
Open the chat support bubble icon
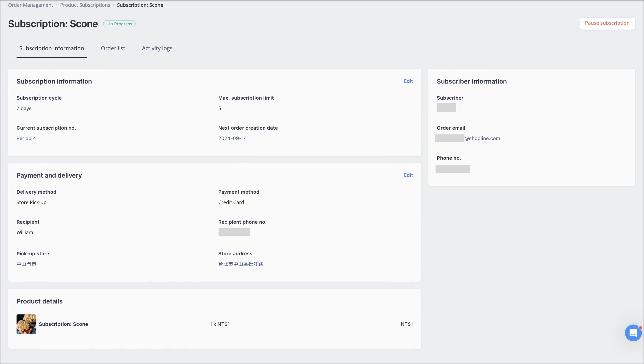coord(633,333)
